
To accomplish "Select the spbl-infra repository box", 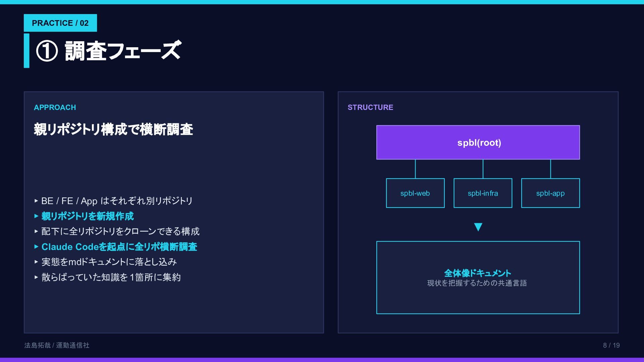I will 483,193.
